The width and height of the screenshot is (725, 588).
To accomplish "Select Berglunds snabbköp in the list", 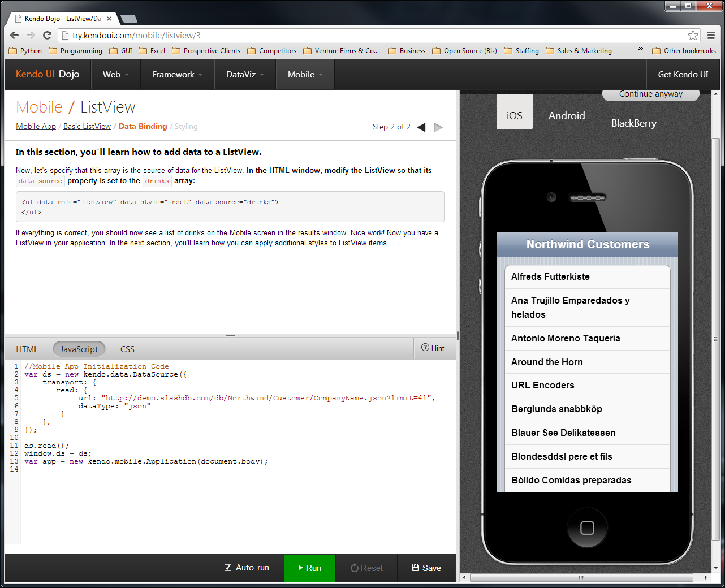I will [588, 409].
